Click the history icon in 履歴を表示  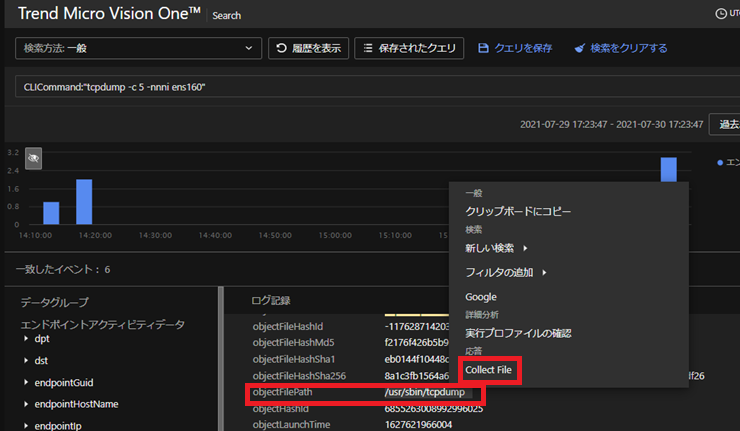pos(282,48)
